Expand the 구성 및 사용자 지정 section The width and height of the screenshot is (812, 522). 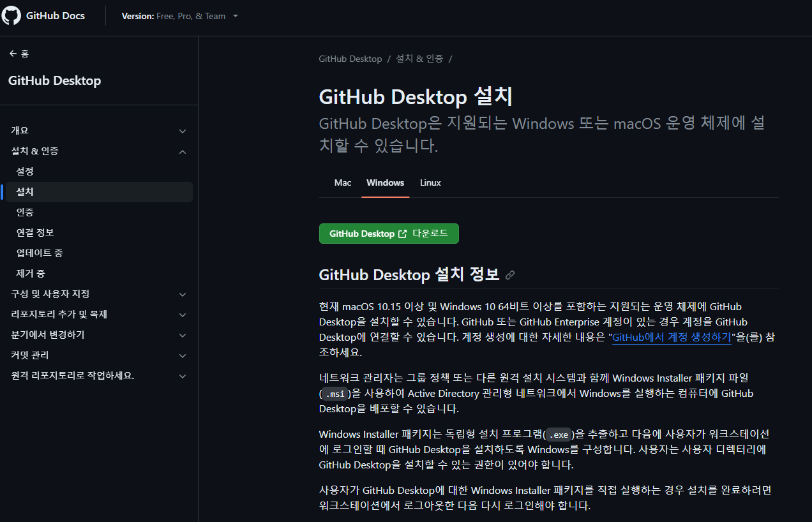pos(183,294)
